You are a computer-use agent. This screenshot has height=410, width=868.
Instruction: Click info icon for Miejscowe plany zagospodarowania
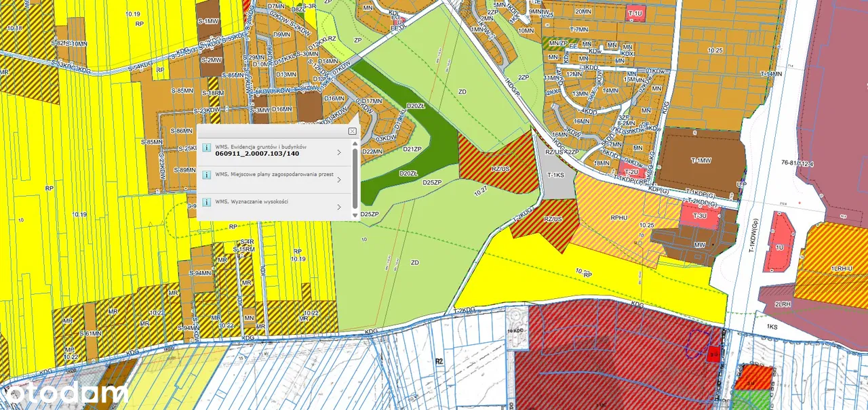click(x=206, y=176)
